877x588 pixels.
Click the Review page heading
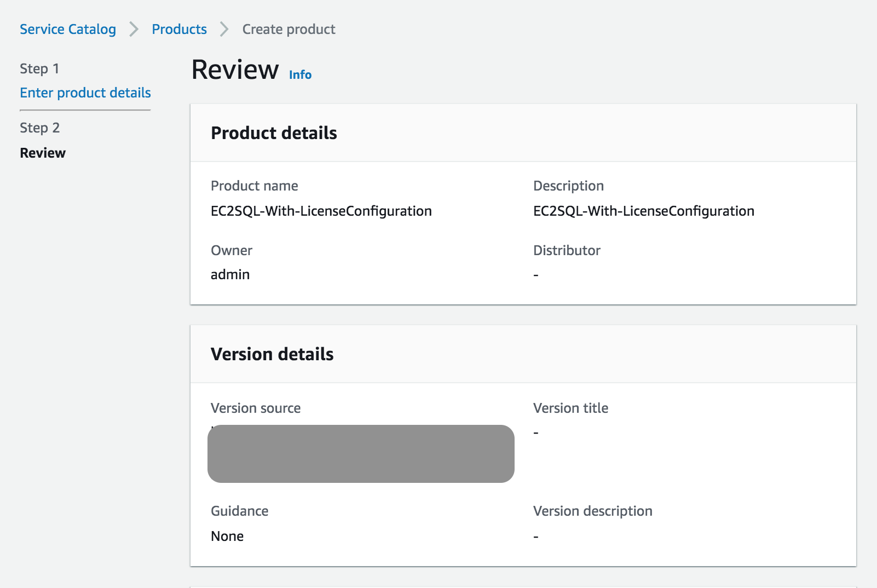[x=235, y=70]
